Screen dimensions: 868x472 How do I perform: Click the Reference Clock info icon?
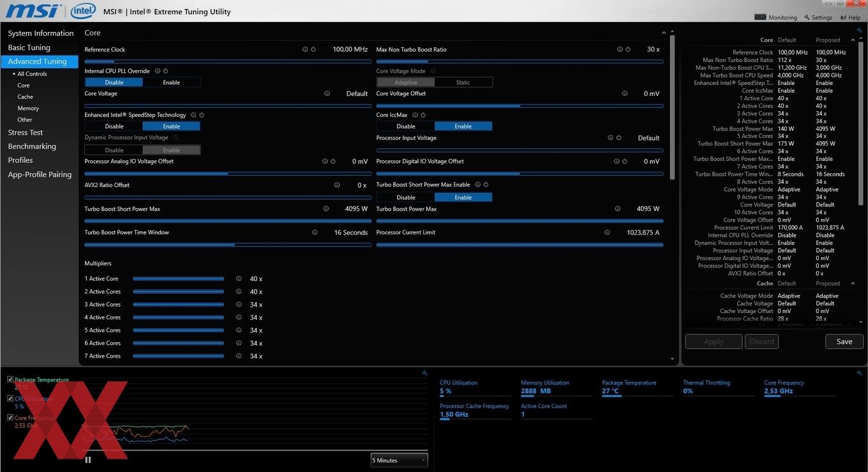304,49
